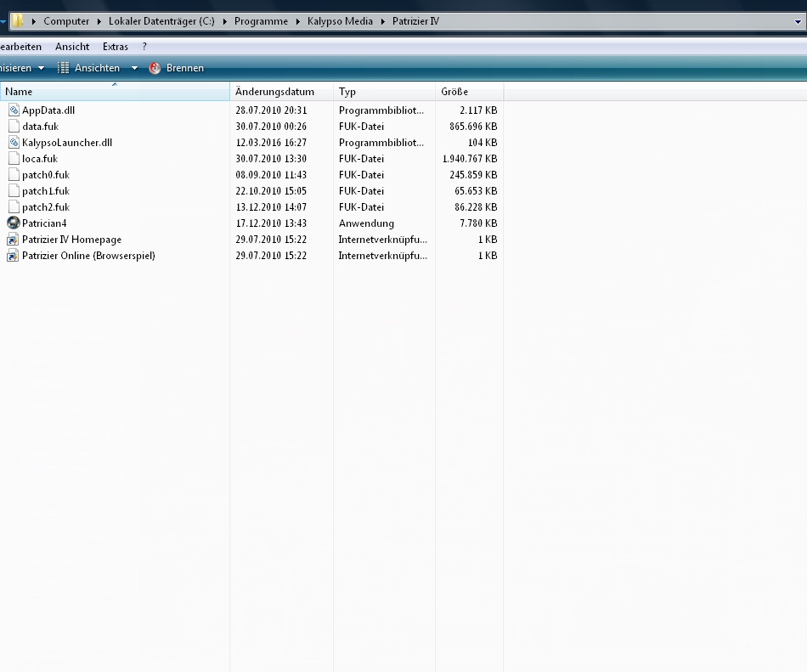Open the Extras menu
Viewport: 807px width, 672px height.
point(116,47)
